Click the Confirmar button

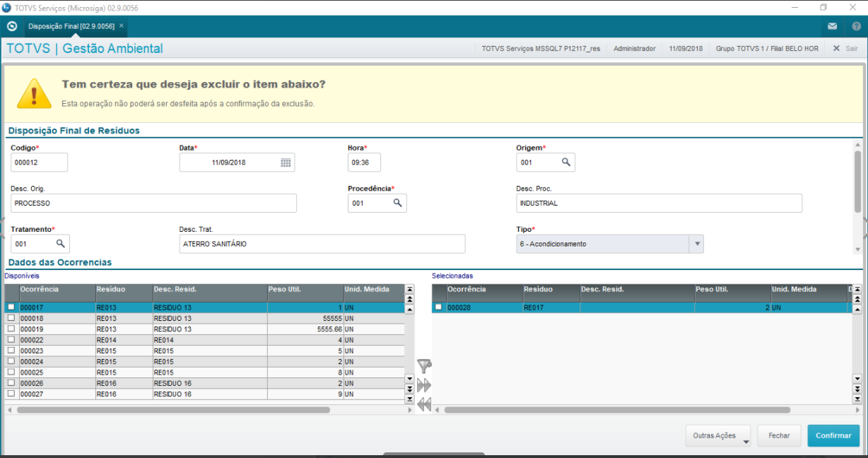click(x=833, y=435)
